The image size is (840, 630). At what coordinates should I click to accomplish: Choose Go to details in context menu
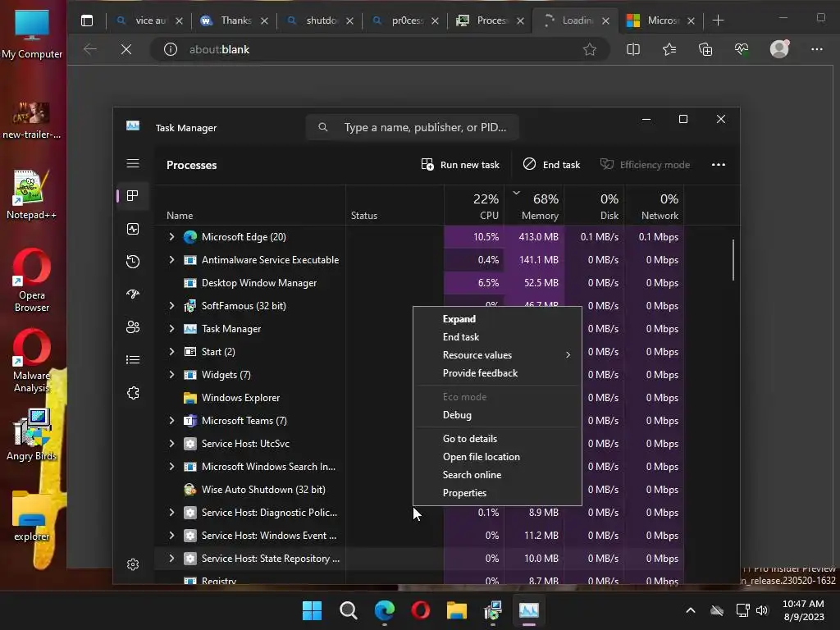coord(497,439)
